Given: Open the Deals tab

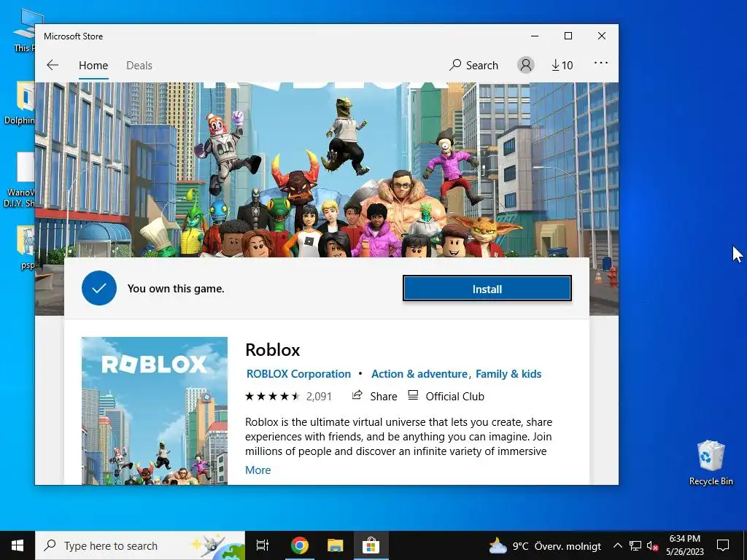Looking at the screenshot, I should (x=139, y=65).
